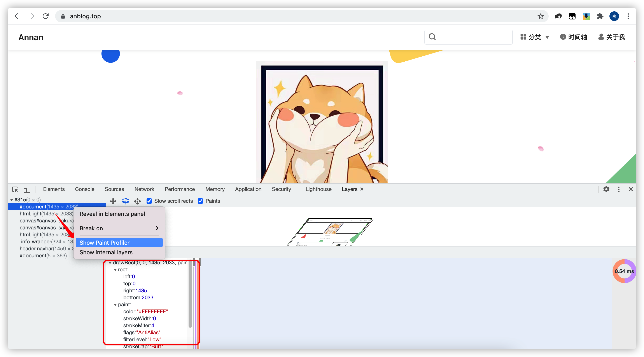Open the 分类 dropdown in the site navbar
Viewport: 644px width, 357px height.
[534, 37]
